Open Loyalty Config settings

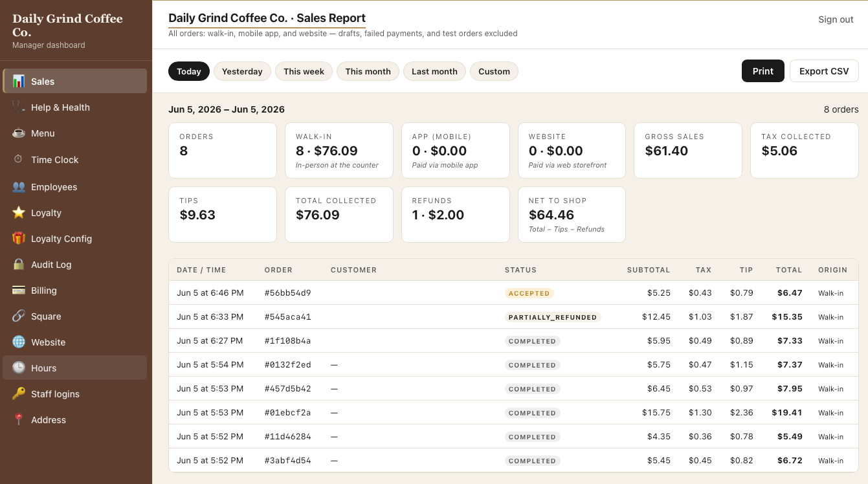pyautogui.click(x=61, y=239)
